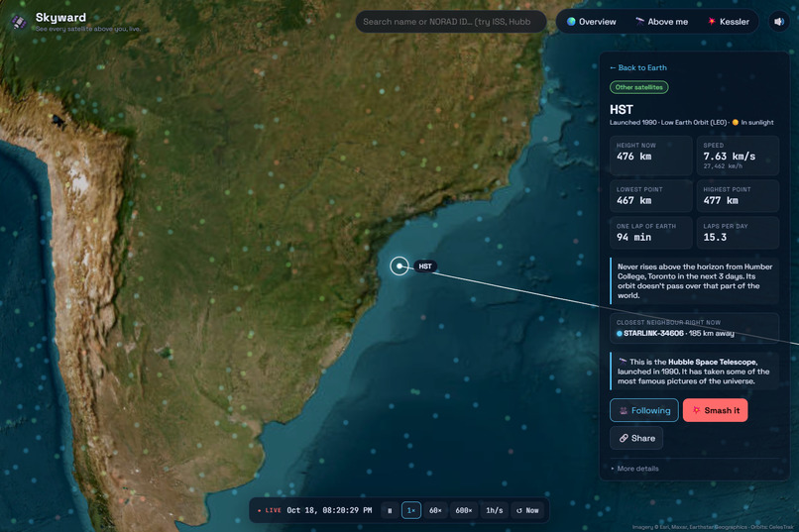The image size is (799, 532).
Task: Go back via Back to Earth link
Action: tap(638, 67)
